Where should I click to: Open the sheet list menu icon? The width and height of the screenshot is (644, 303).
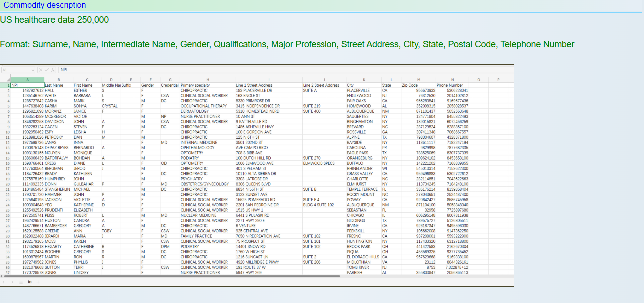point(21,282)
